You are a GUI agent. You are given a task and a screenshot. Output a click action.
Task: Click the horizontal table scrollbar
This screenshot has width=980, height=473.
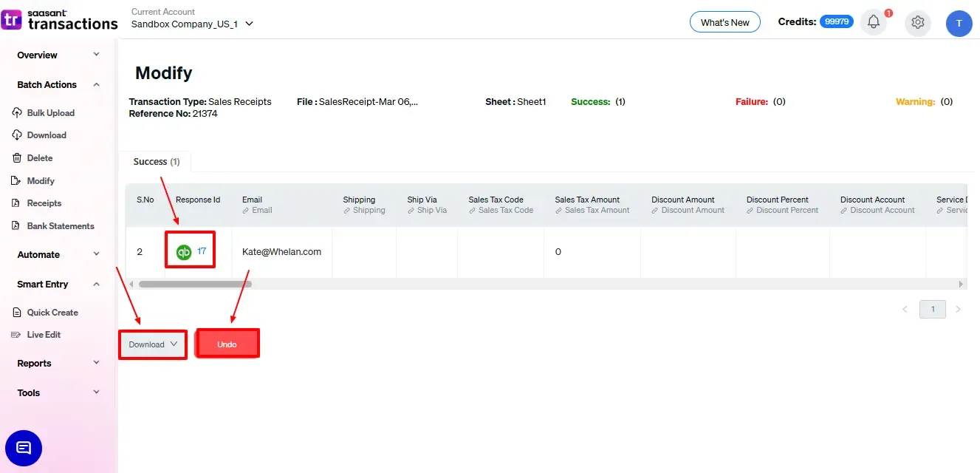[195, 284]
